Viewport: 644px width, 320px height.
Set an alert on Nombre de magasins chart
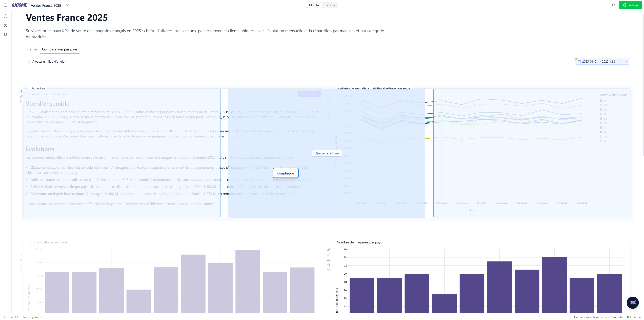329,260
